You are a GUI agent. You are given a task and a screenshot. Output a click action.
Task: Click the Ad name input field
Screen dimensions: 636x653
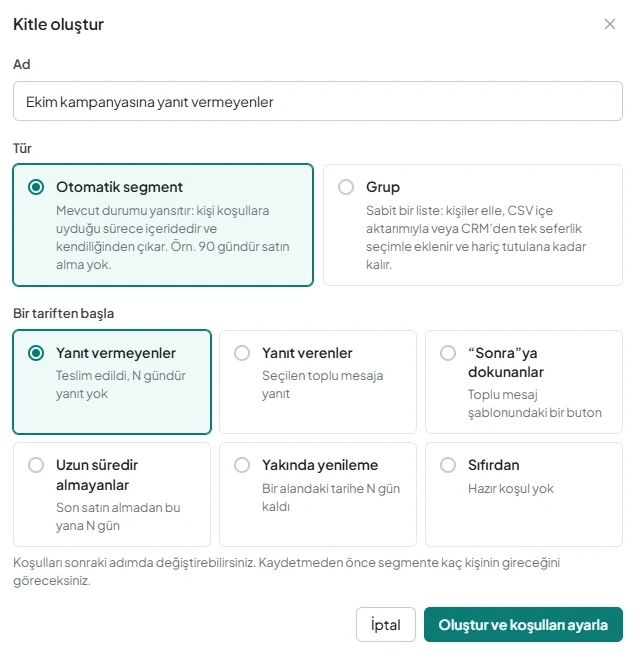(x=318, y=101)
